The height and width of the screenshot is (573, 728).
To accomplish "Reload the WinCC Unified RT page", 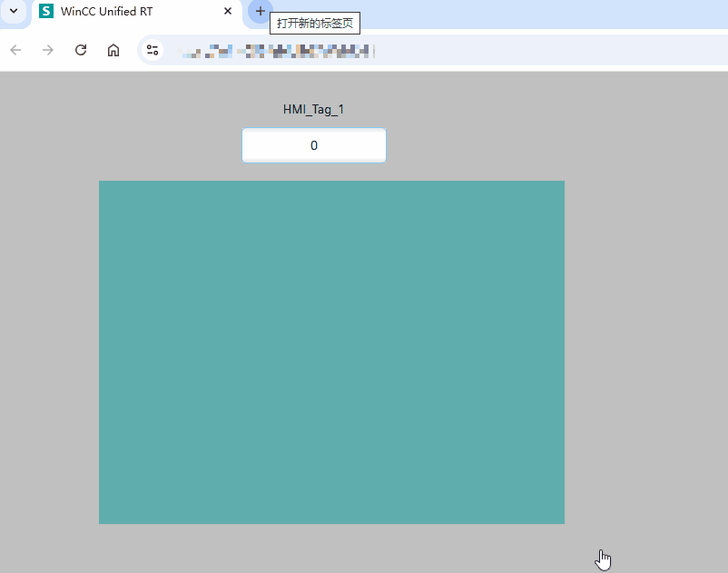I will (81, 50).
